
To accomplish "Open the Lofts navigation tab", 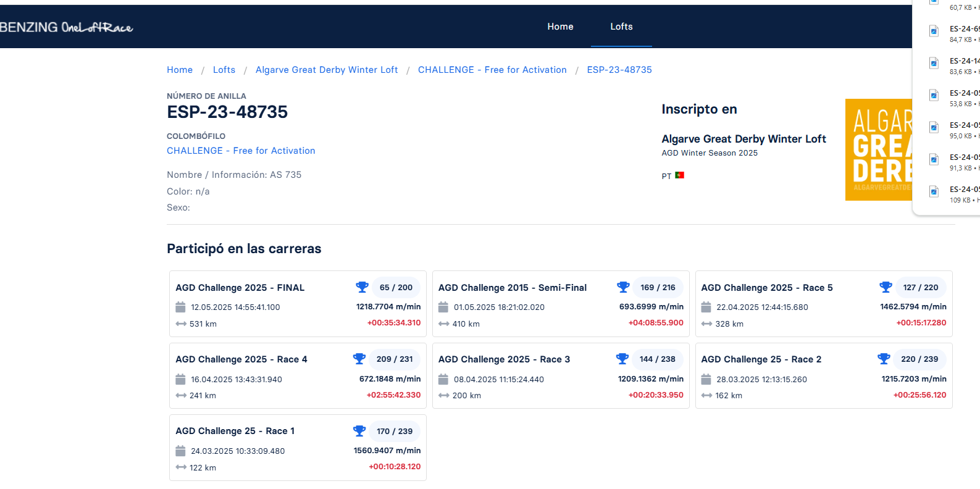I will 621,27.
